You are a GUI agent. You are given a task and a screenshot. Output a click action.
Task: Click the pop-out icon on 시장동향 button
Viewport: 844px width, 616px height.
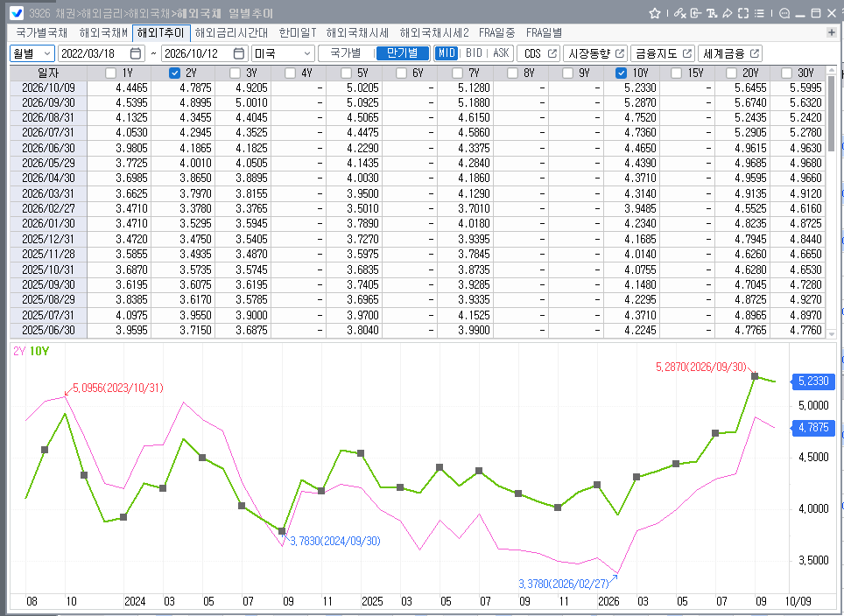(620, 53)
